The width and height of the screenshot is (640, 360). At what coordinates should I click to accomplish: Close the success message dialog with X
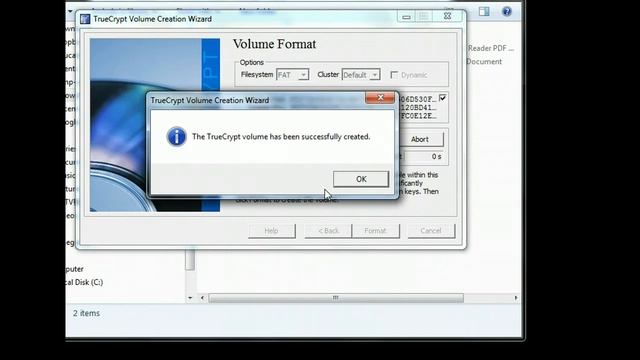pos(380,98)
